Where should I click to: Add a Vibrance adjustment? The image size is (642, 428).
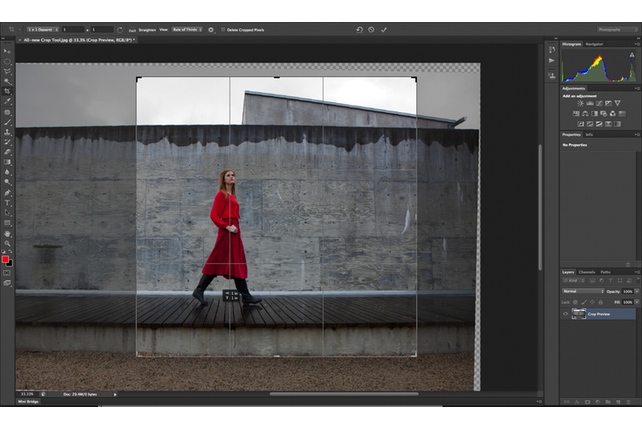click(617, 103)
